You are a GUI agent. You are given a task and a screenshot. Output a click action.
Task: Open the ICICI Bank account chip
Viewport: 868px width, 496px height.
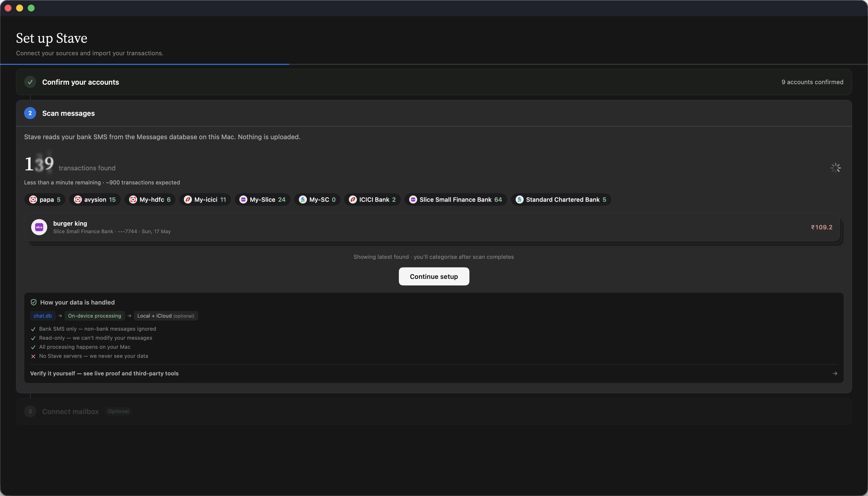pyautogui.click(x=372, y=200)
